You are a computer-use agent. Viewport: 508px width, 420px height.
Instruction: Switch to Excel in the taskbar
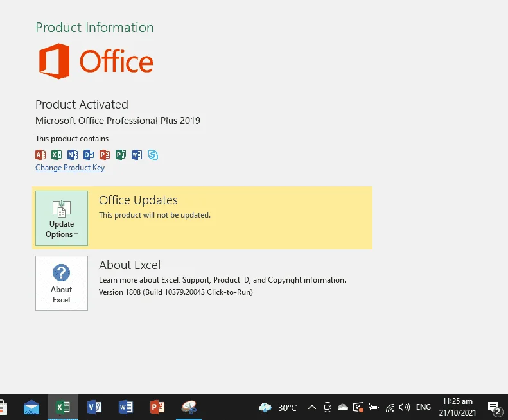click(x=63, y=407)
